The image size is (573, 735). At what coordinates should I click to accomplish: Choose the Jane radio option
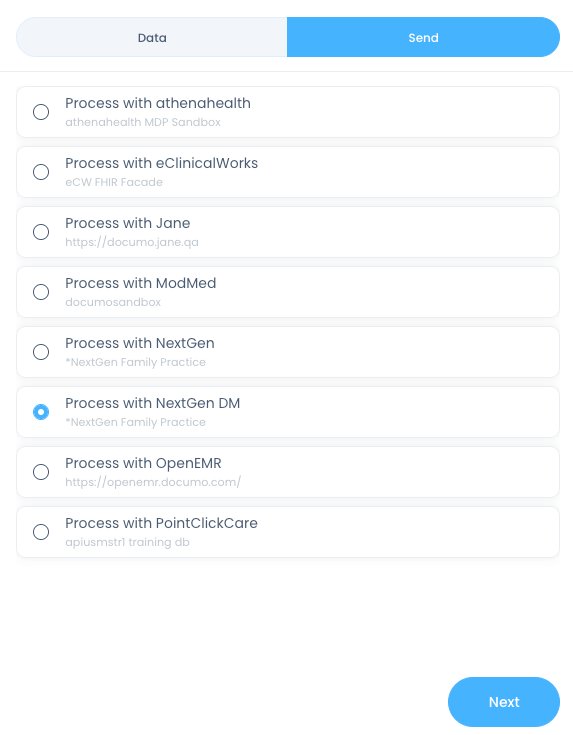coord(41,232)
